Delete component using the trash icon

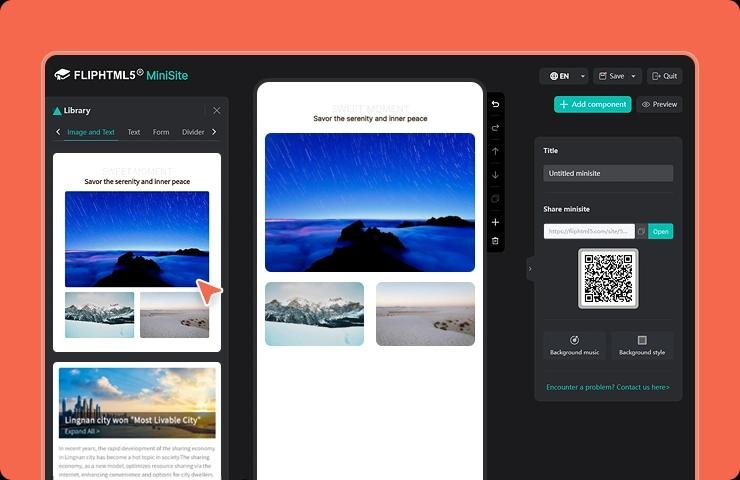495,241
